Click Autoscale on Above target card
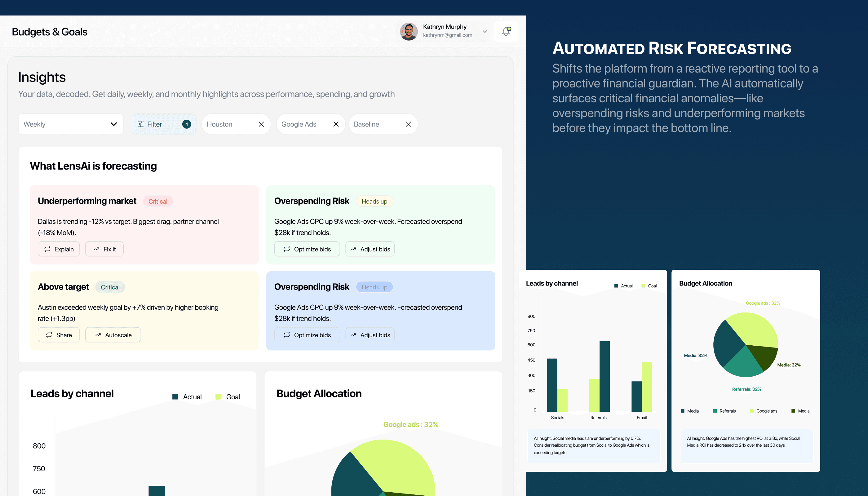Image resolution: width=868 pixels, height=496 pixels. (113, 335)
